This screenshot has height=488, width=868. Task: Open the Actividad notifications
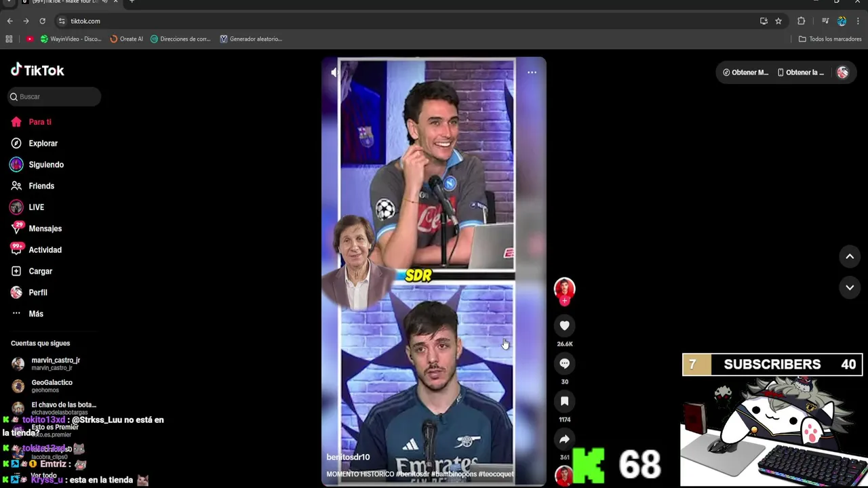pyautogui.click(x=36, y=250)
